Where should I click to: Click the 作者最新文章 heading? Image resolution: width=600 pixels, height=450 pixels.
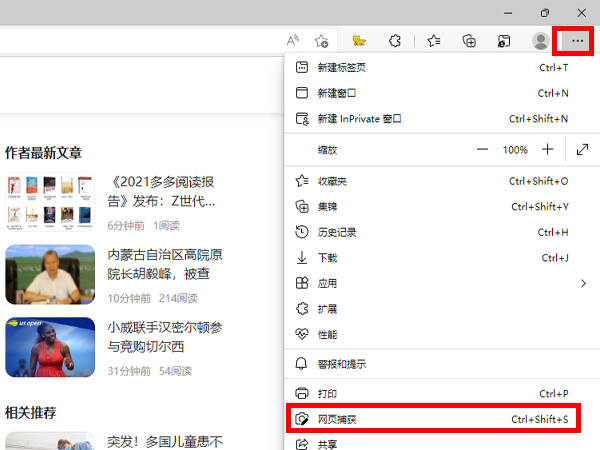[43, 153]
